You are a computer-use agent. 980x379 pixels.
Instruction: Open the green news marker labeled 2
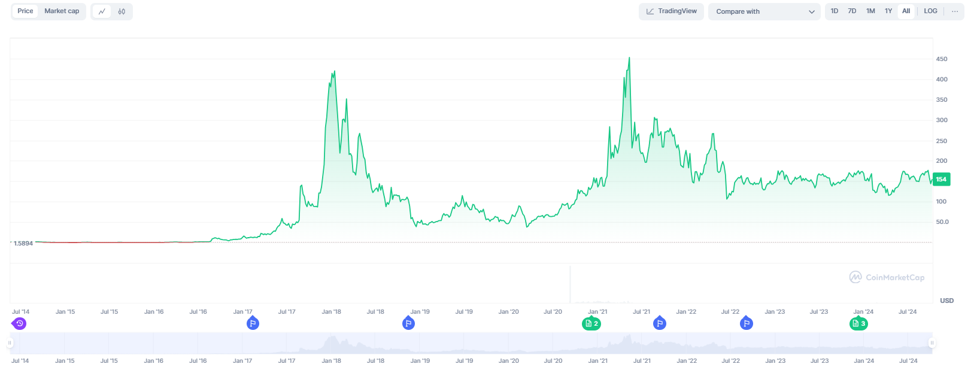pos(591,323)
